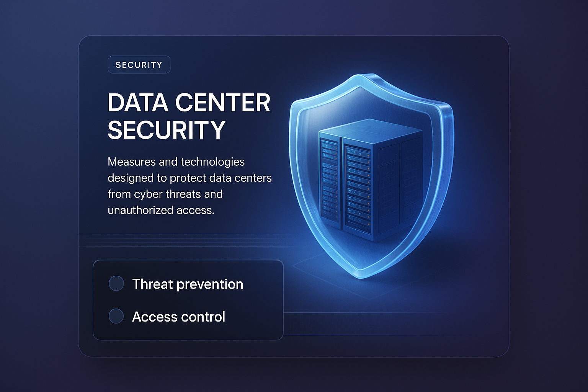Image resolution: width=588 pixels, height=392 pixels.
Task: Select the Access control radio circle
Action: (x=116, y=316)
